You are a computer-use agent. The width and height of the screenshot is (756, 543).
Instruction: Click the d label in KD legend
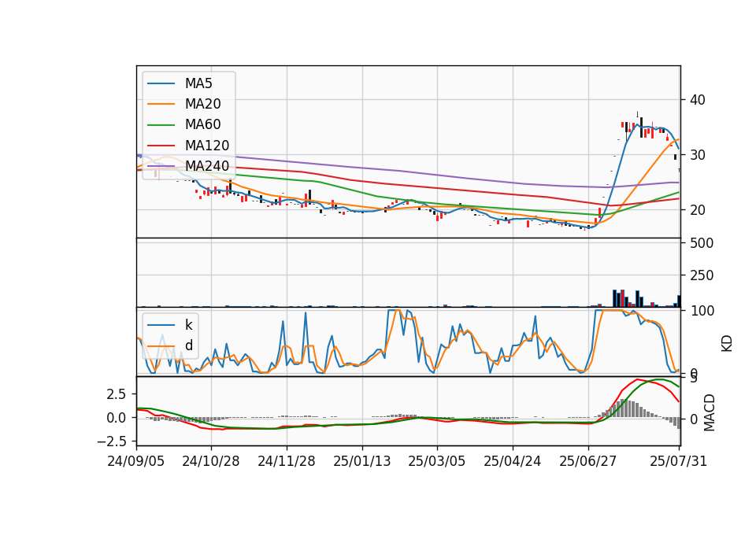click(189, 345)
